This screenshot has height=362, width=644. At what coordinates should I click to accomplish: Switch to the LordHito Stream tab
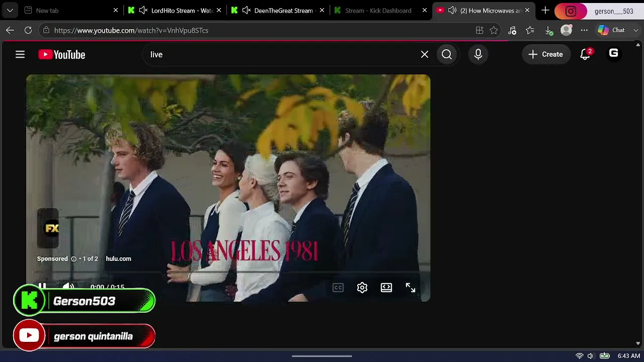(174, 11)
